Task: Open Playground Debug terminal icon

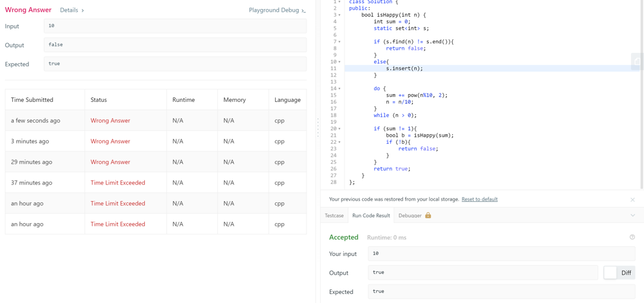Action: tap(303, 11)
